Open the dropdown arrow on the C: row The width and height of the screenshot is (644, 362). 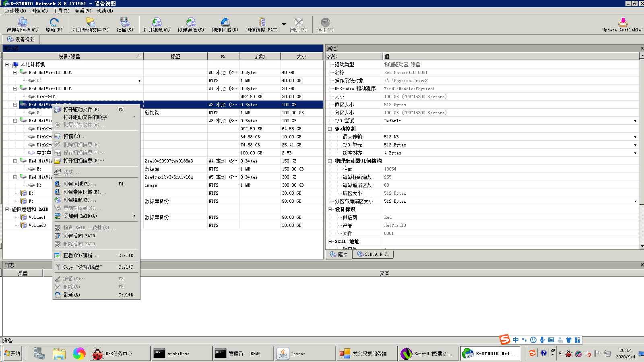click(139, 80)
